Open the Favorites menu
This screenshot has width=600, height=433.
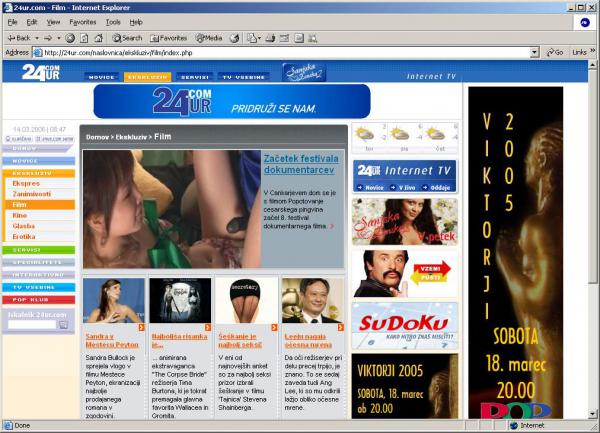pyautogui.click(x=83, y=21)
